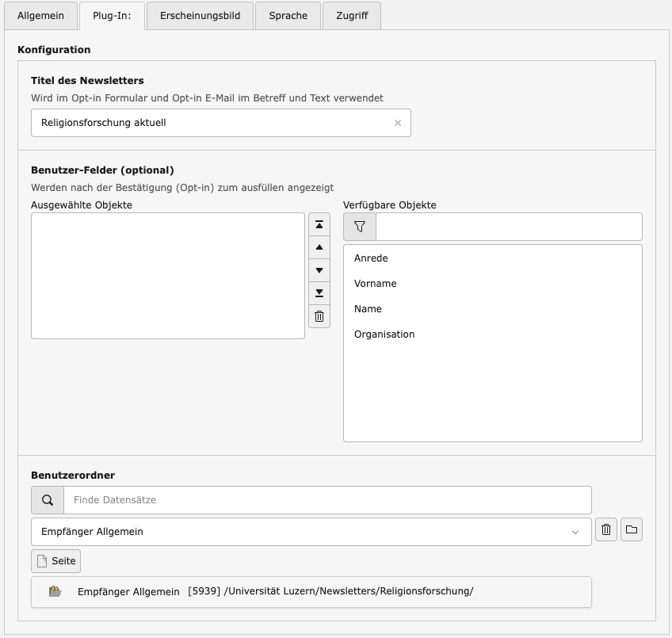Click the search magnifier icon
The image size is (672, 638).
click(48, 500)
